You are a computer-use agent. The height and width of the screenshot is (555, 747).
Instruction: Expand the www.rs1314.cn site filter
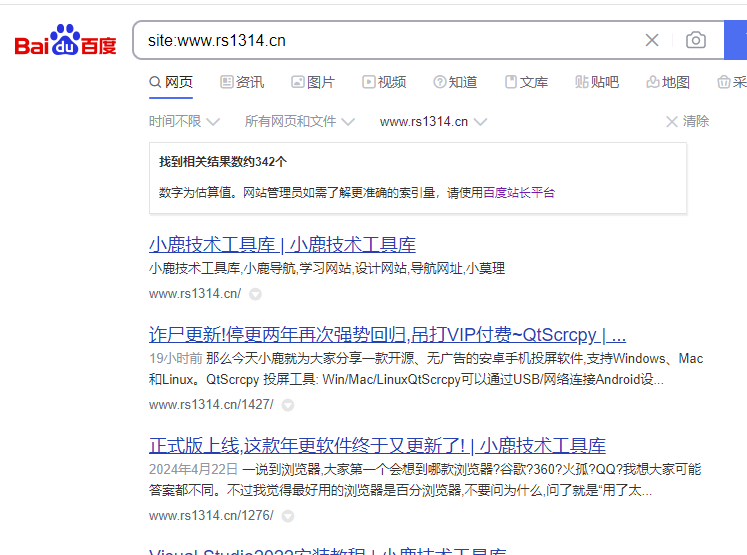[433, 122]
